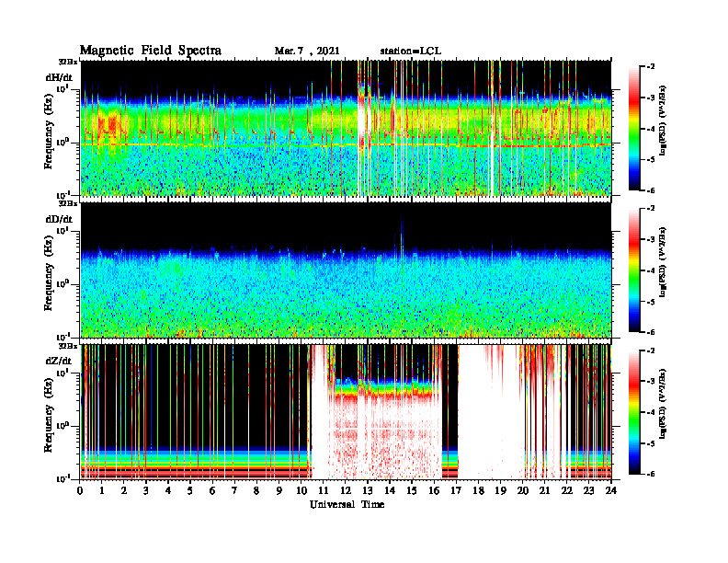Click the 10^0 frequency tick of dH/dt panel
This screenshot has width=728, height=563.
click(63, 143)
